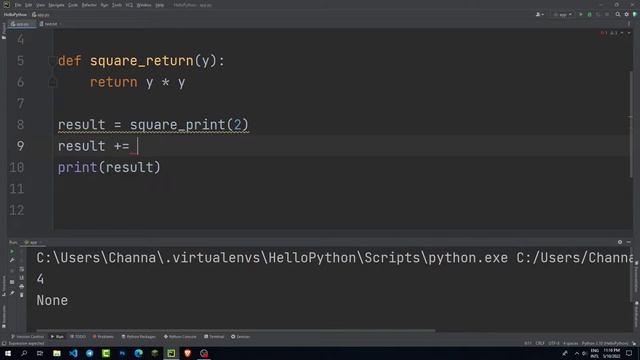The image size is (640, 360).
Task: Open the user account dropdown icon
Action: click(x=540, y=15)
